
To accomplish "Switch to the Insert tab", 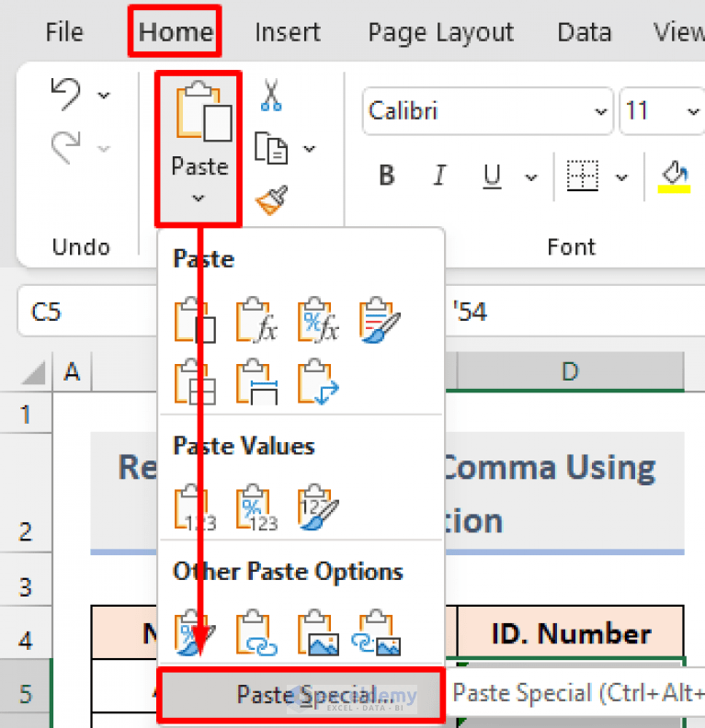I will (288, 32).
